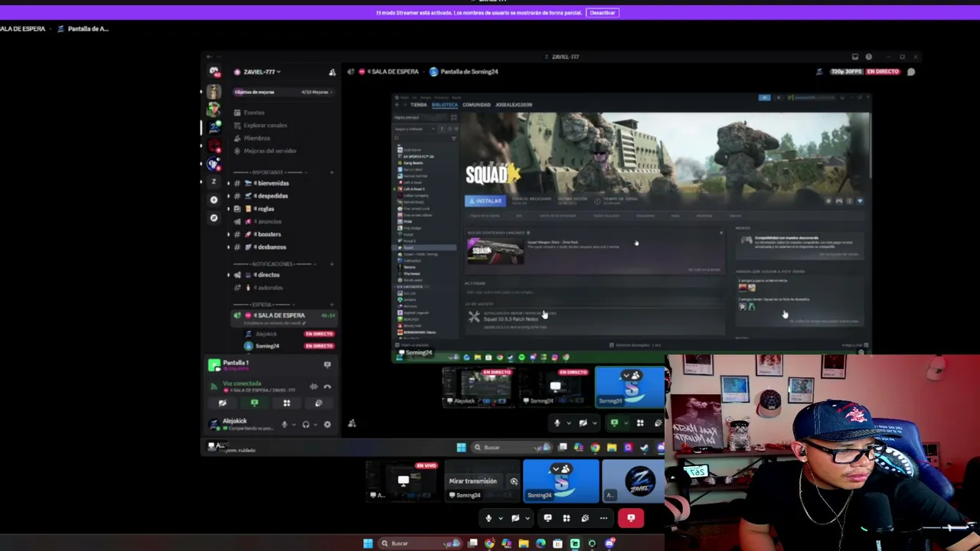This screenshot has width=980, height=551.
Task: Open the Squad Weapon Skins pack thumbnail
Action: 495,251
